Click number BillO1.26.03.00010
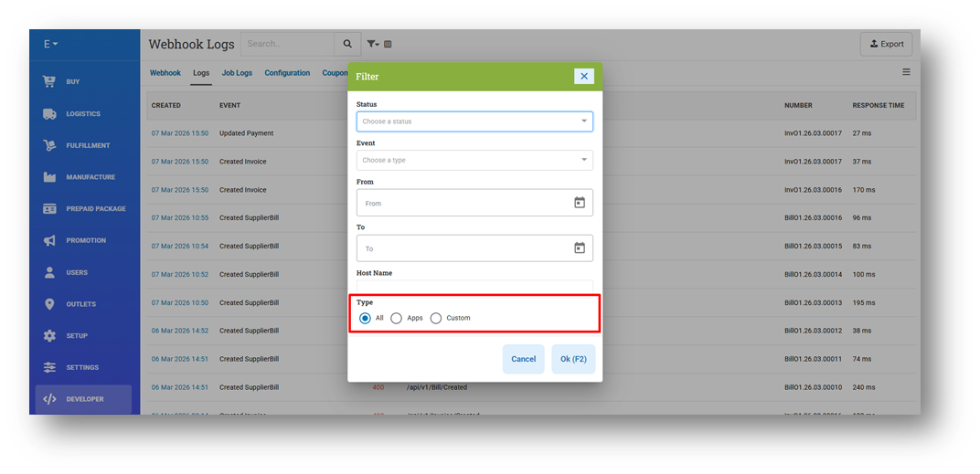 pyautogui.click(x=813, y=387)
